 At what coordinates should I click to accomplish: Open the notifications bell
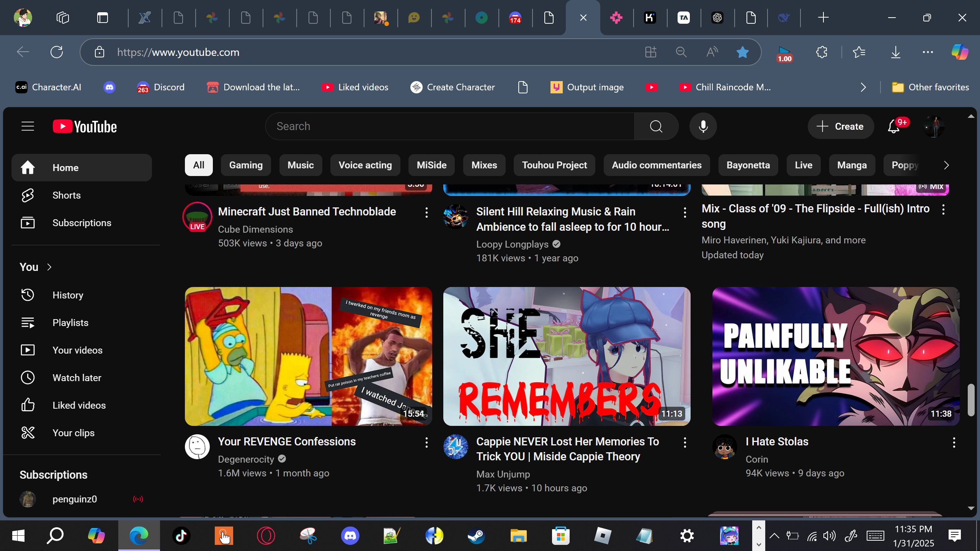893,126
